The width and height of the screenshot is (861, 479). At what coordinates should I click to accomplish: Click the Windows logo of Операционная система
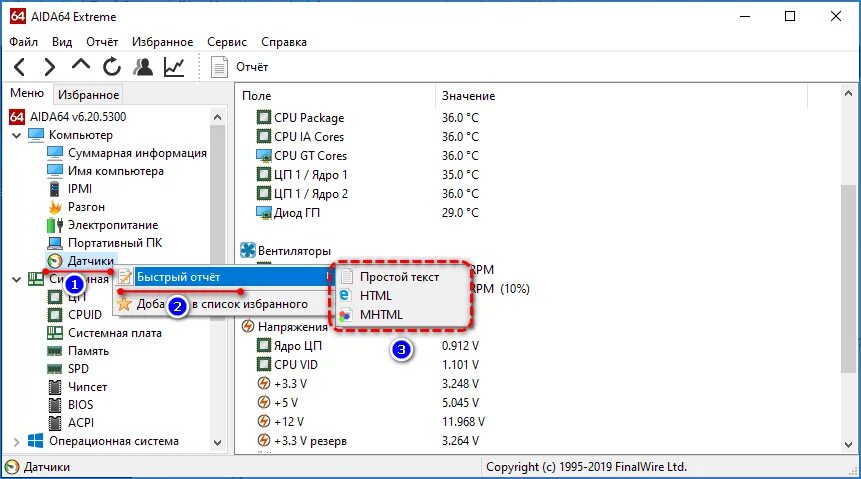point(36,441)
